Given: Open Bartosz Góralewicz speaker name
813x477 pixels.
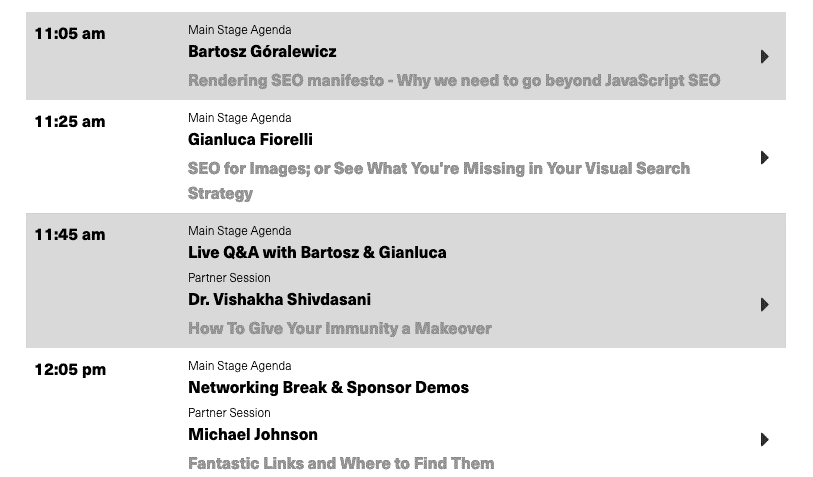Looking at the screenshot, I should click(262, 52).
